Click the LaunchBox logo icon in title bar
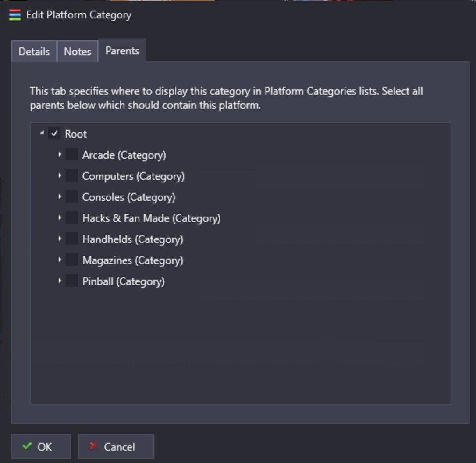This screenshot has width=476, height=463. (15, 15)
